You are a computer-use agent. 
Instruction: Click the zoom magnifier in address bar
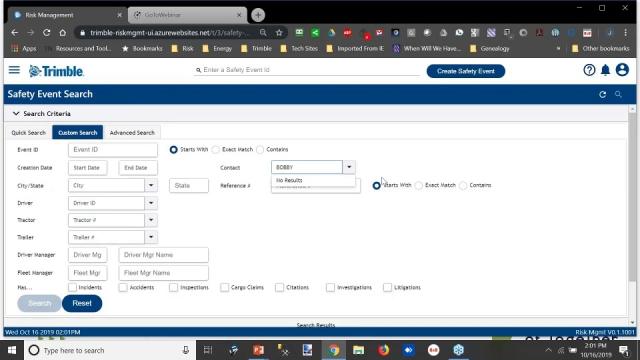coord(263,33)
